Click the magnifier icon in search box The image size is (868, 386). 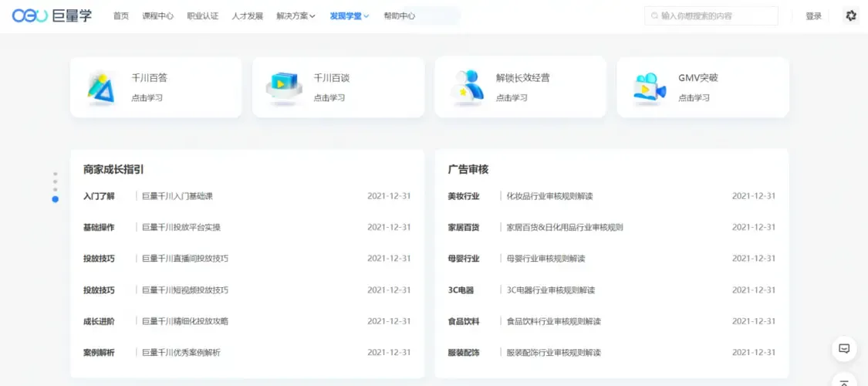pyautogui.click(x=655, y=16)
